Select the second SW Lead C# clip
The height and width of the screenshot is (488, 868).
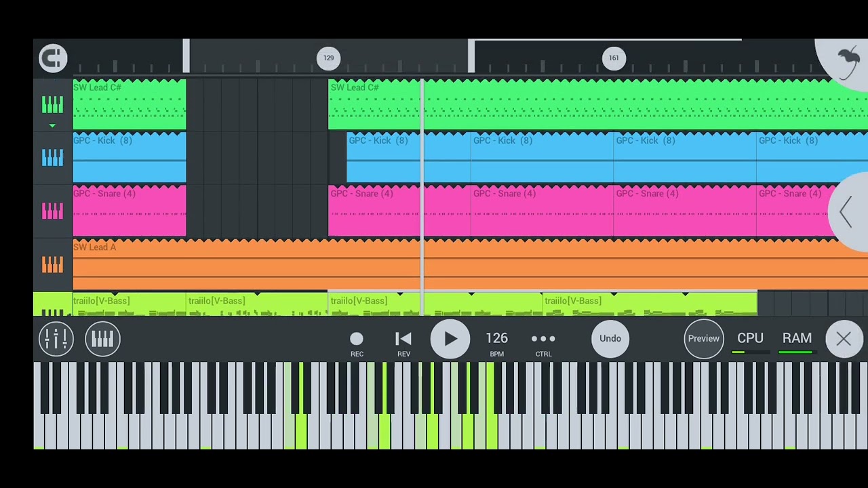598,104
